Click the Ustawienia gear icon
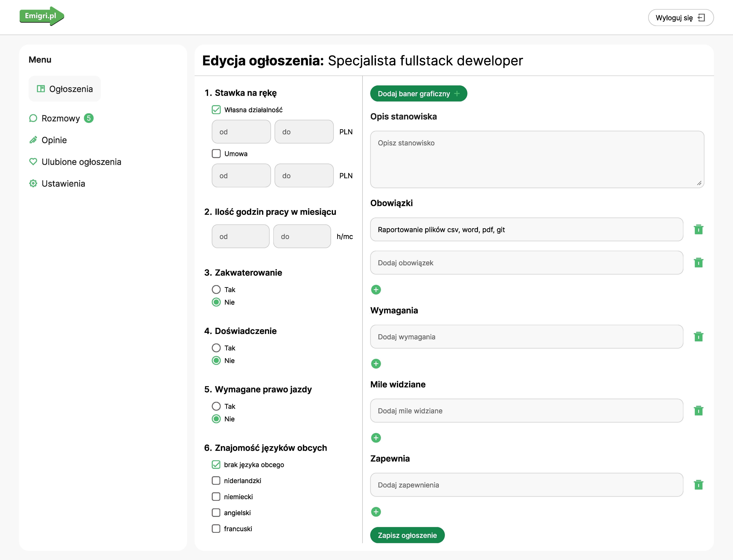Image resolution: width=733 pixels, height=560 pixels. (x=33, y=183)
